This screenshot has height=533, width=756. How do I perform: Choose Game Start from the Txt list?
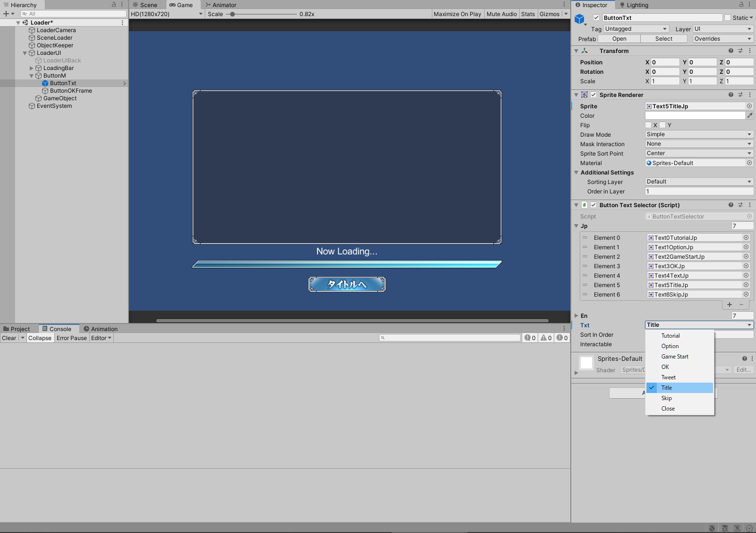point(680,357)
